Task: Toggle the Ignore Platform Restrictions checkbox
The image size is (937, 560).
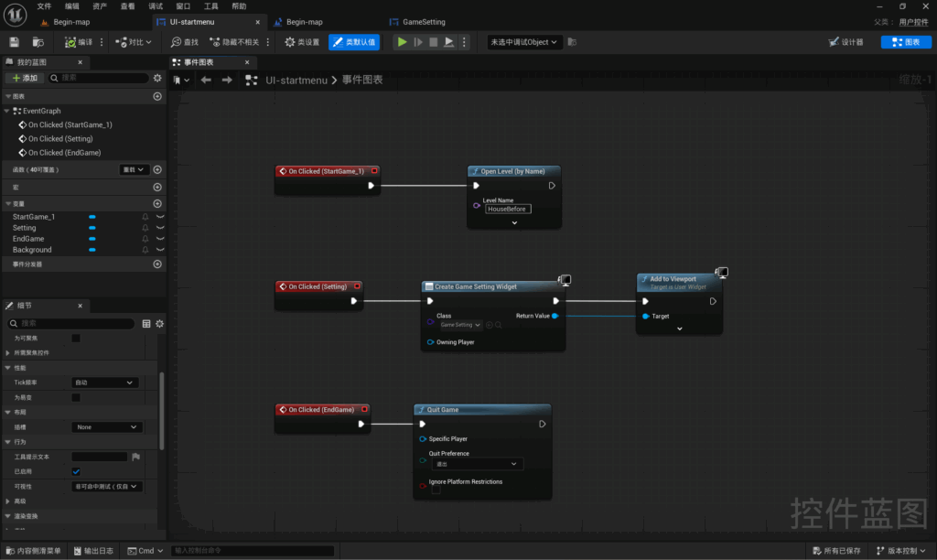Action: [x=436, y=490]
